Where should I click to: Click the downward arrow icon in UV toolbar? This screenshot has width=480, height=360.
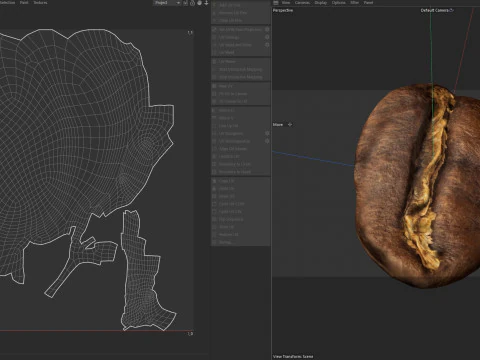206,3
